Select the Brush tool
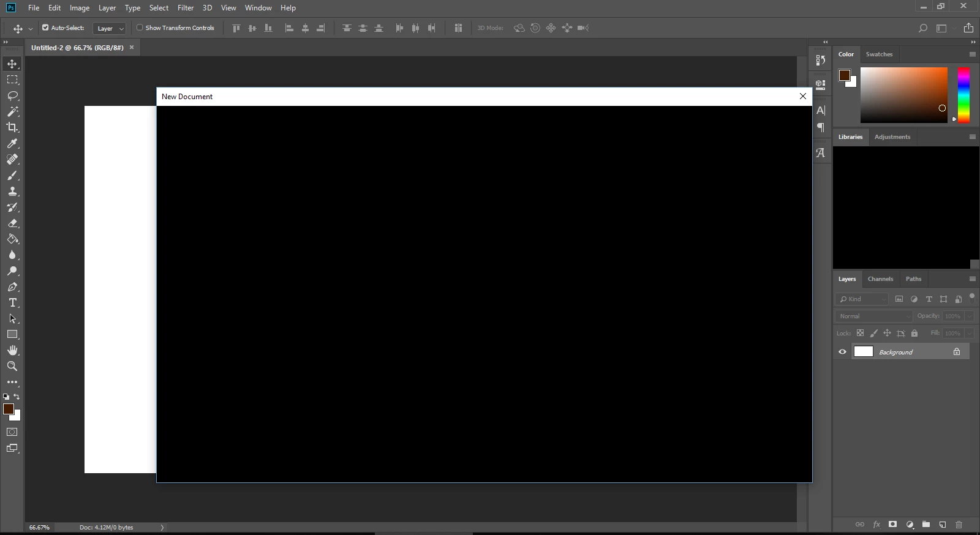The height and width of the screenshot is (535, 980). [x=12, y=175]
